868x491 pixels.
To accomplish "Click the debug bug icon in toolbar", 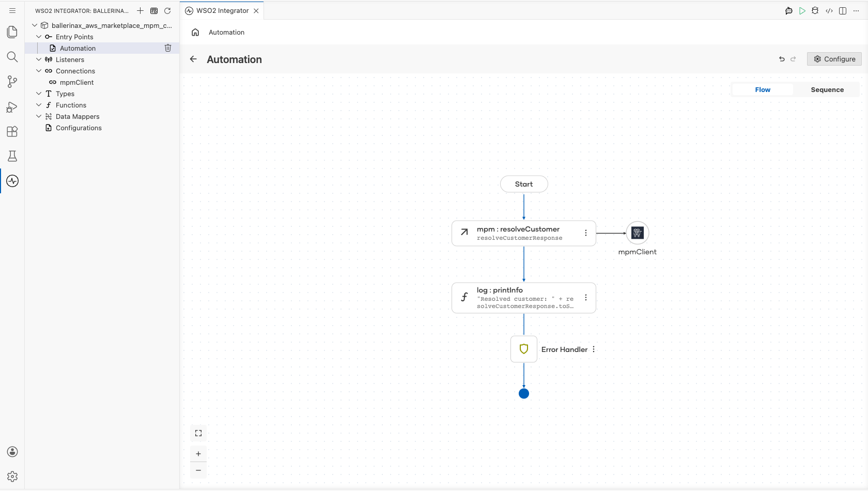I will click(815, 10).
